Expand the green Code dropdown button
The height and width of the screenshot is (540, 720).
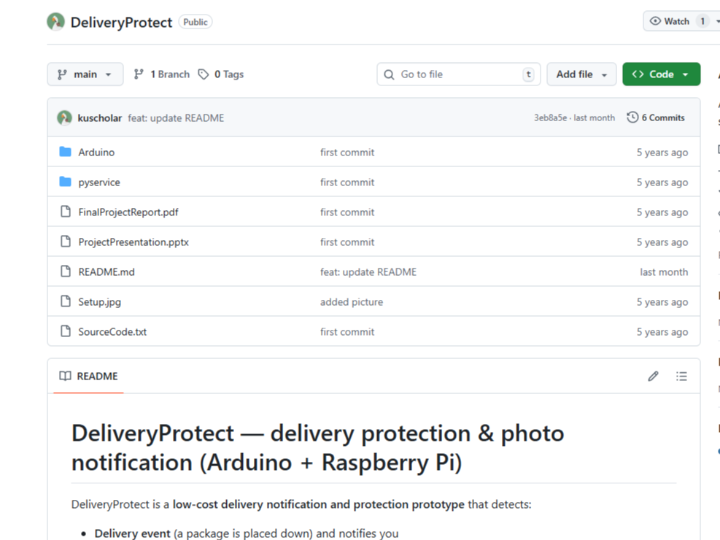pos(661,74)
